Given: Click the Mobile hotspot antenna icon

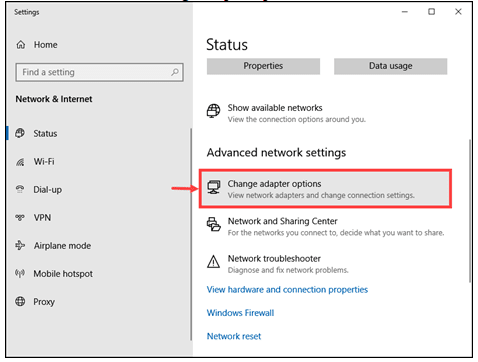Looking at the screenshot, I should (20, 274).
